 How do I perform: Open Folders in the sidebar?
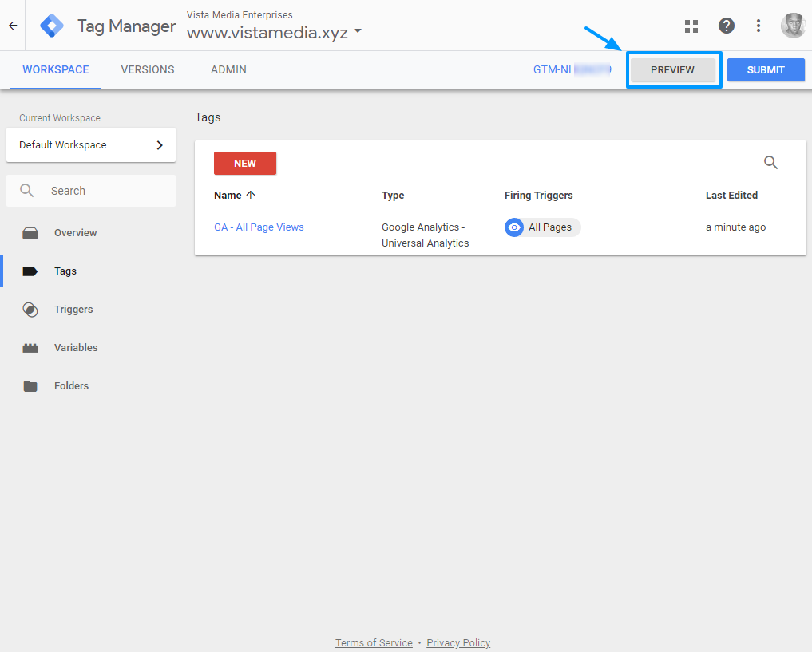point(71,386)
